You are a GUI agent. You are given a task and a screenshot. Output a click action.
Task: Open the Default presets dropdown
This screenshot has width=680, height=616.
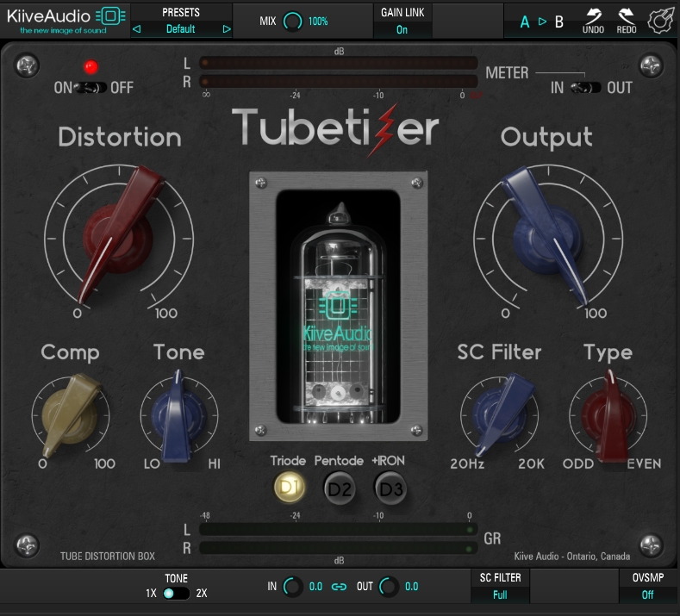tap(181, 29)
